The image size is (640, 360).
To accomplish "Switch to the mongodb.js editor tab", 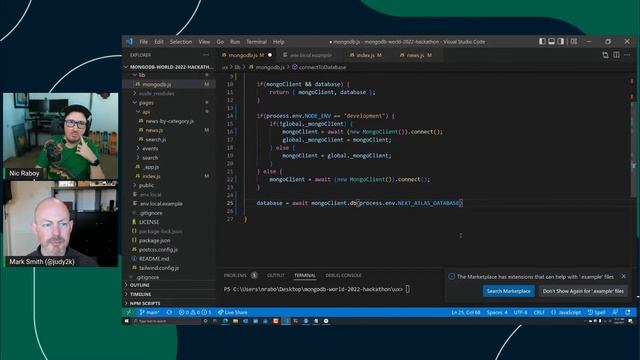I will 247,55.
